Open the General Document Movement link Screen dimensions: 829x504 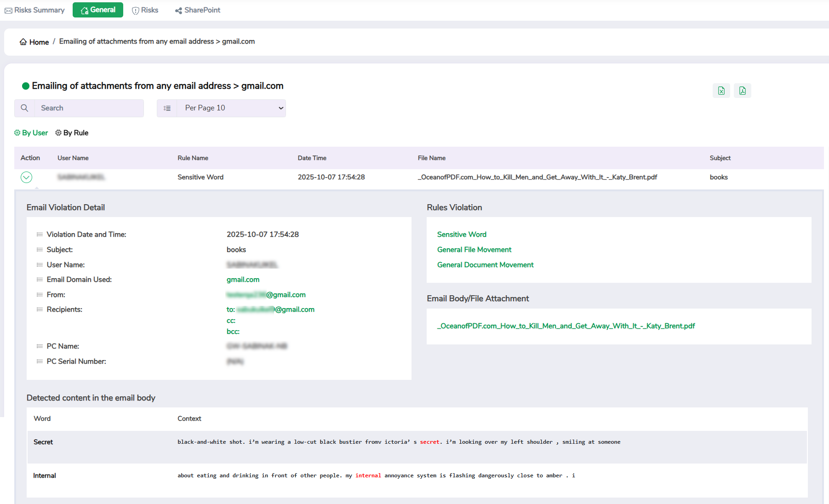click(485, 265)
